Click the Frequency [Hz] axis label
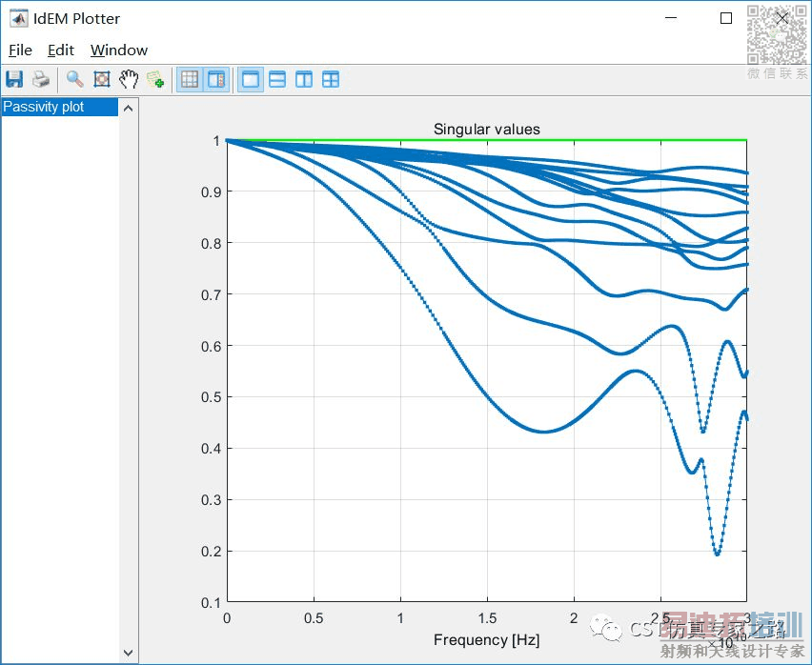 click(487, 640)
